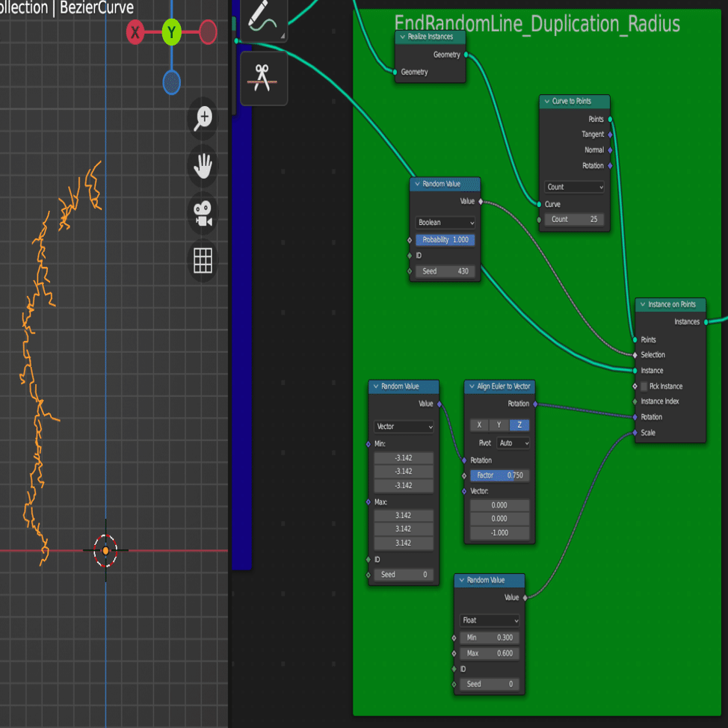Click the blue negative Z axis gizmo
Screen dimensions: 728x728
coord(171,83)
